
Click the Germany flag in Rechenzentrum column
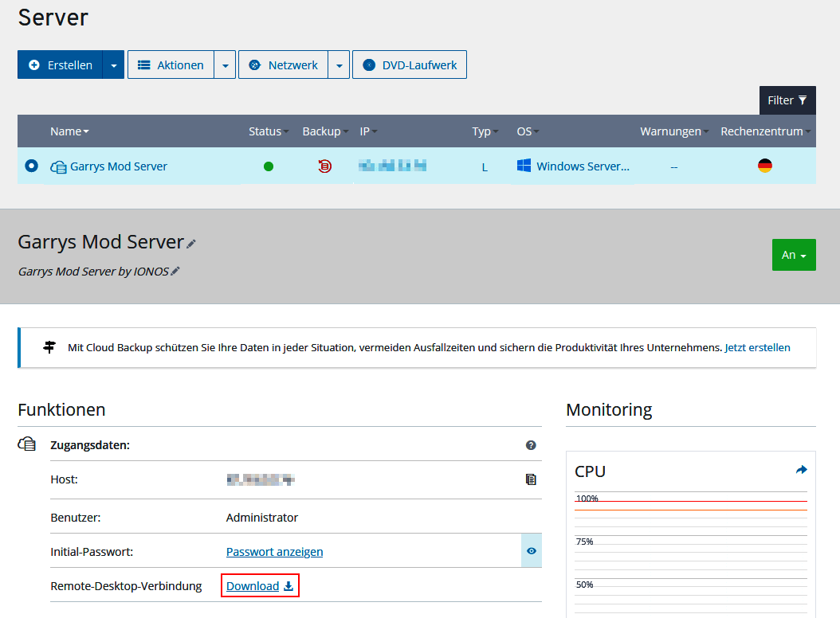tap(764, 166)
